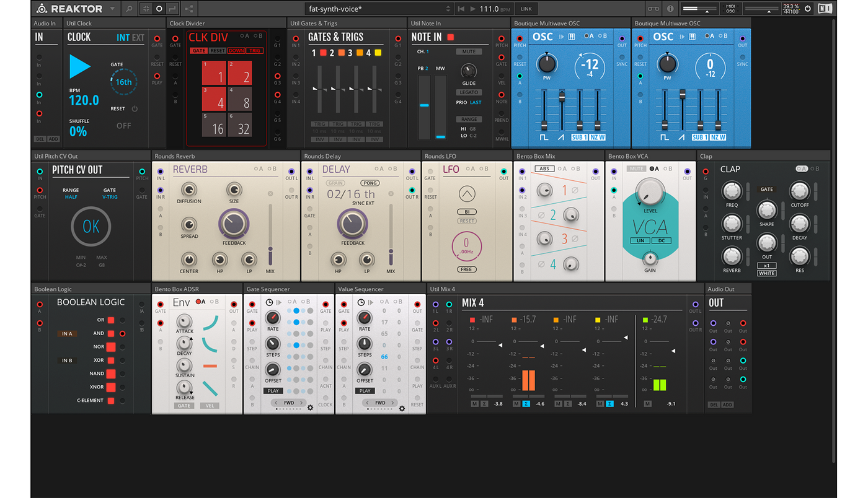
Task: Click the LINK button in the top toolbar
Action: 526,9
